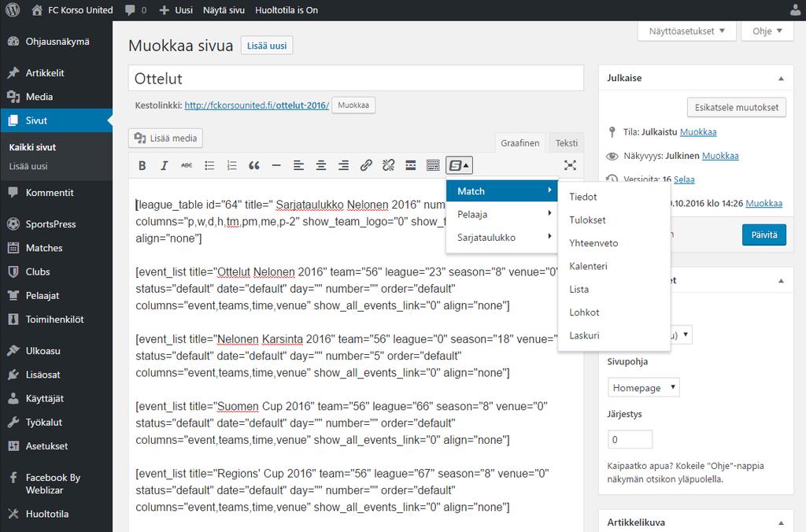The image size is (806, 532).
Task: Choose Lohkot from Match submenu
Action: coord(614,312)
